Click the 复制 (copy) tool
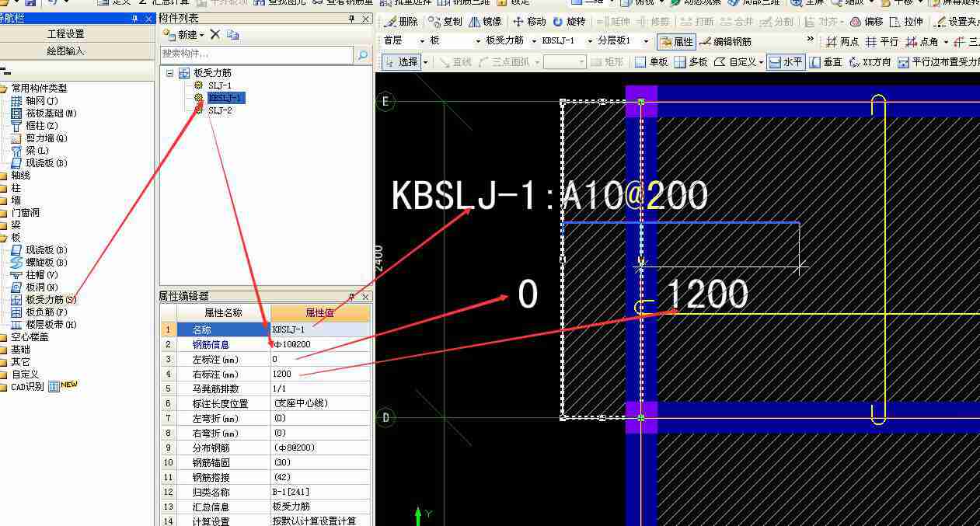Image resolution: width=980 pixels, height=526 pixels. (x=445, y=22)
